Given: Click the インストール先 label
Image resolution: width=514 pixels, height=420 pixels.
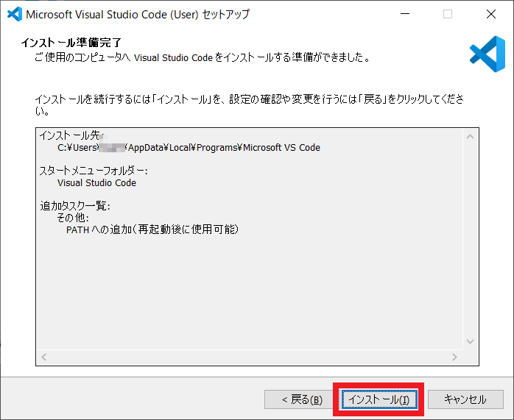Looking at the screenshot, I should [71, 135].
